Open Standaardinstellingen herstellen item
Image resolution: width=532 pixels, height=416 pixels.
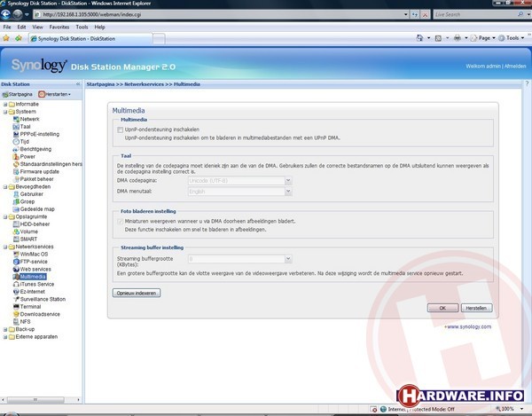coord(51,164)
